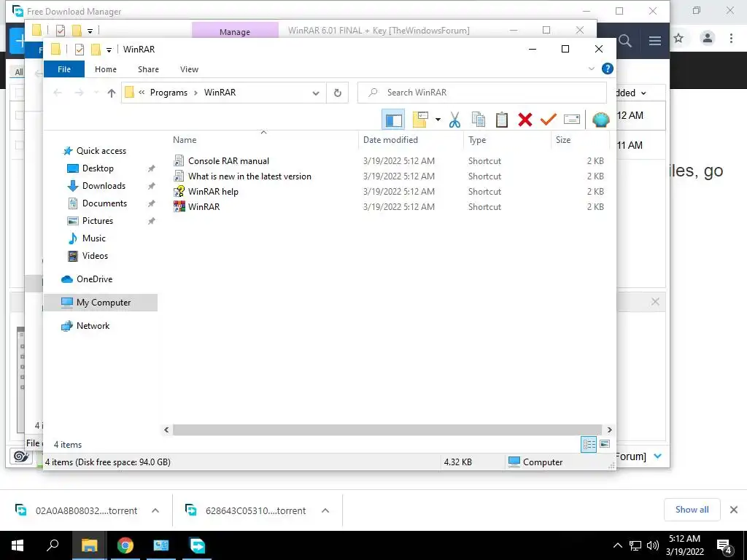Click the taskbar search magnifier
747x560 pixels.
point(53,545)
